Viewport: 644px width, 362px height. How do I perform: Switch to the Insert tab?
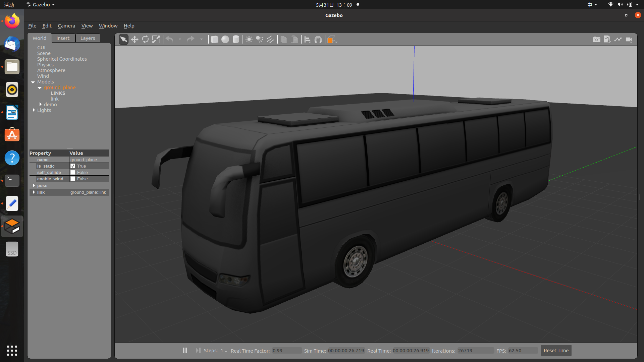click(x=63, y=38)
